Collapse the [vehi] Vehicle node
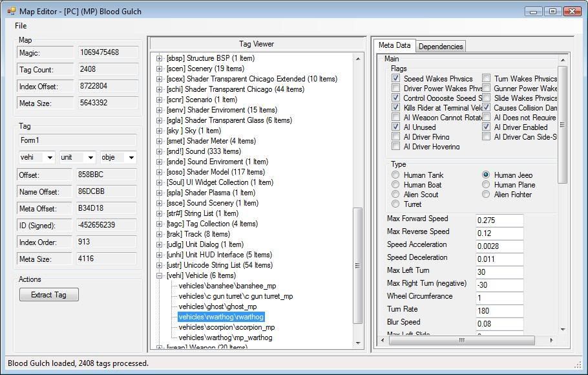 tap(160, 275)
